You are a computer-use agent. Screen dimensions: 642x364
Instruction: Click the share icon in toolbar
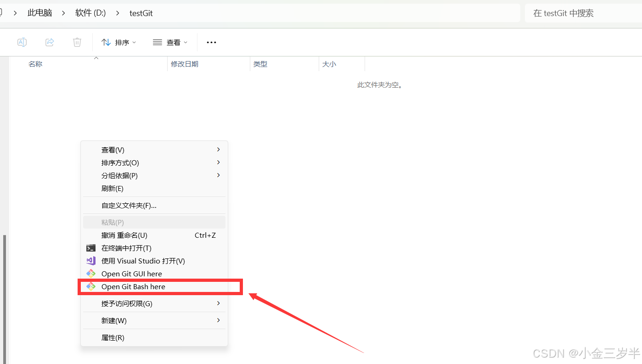(x=50, y=42)
